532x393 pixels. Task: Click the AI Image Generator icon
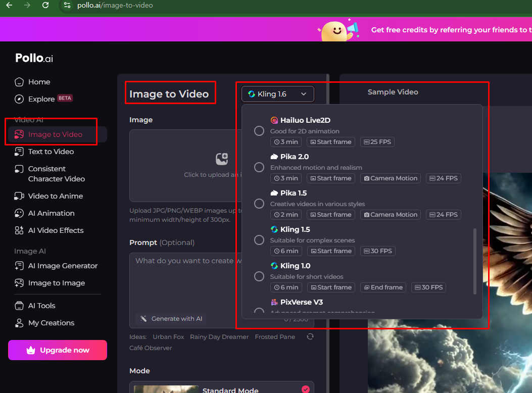19,266
